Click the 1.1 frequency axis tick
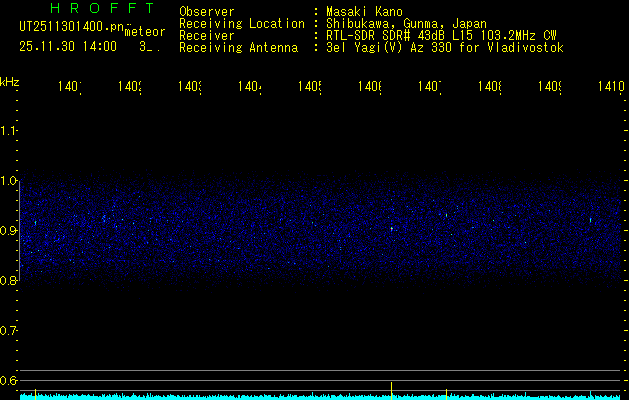 point(9,131)
